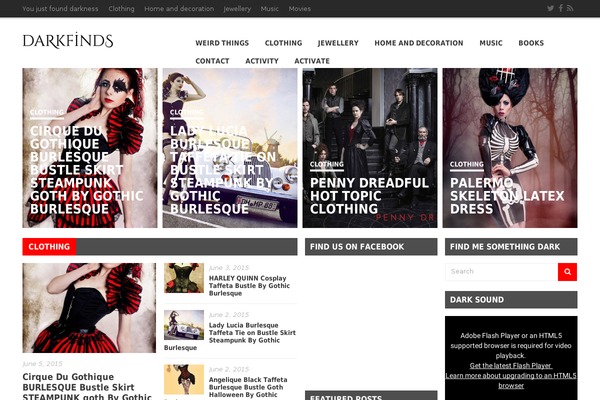The image size is (600, 400).
Task: Open Palermo Skeleton Latex Dress slide
Action: (510, 148)
